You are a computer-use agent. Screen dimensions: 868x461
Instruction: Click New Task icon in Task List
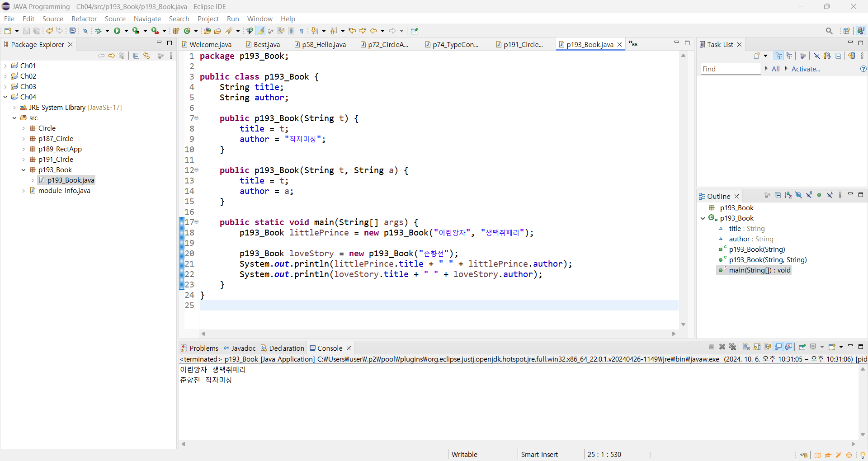point(757,56)
